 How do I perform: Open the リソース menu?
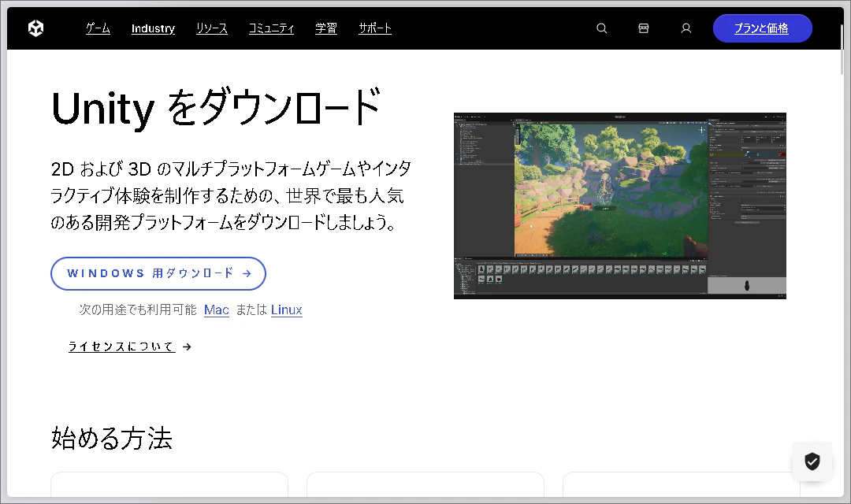click(212, 28)
